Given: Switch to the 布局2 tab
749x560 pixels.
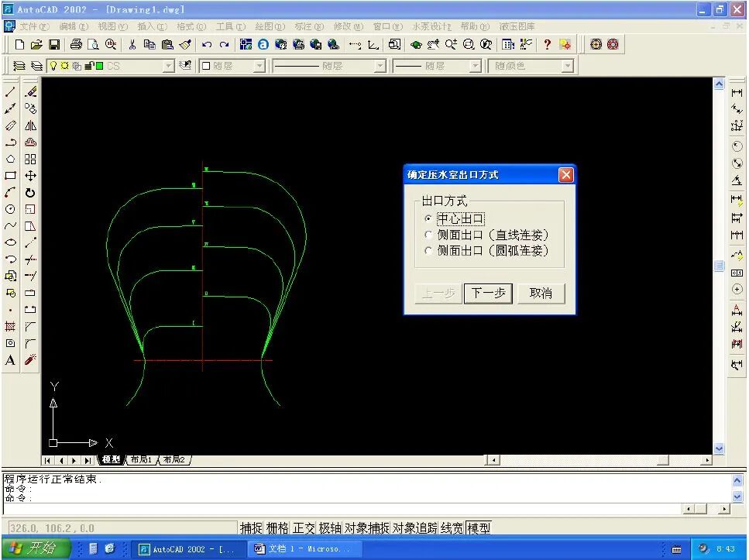Looking at the screenshot, I should point(174,459).
